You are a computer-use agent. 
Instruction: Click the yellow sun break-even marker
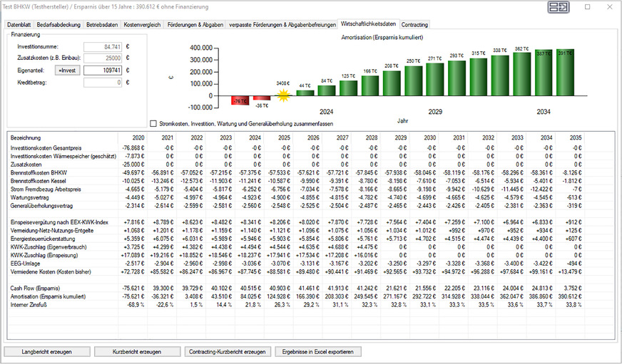(283, 95)
